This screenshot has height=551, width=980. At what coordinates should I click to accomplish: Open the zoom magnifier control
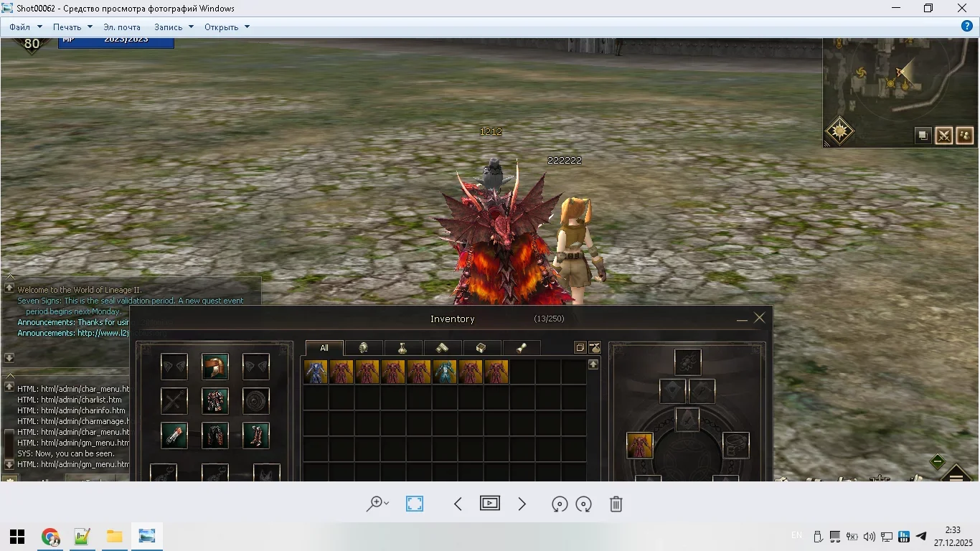pyautogui.click(x=377, y=504)
